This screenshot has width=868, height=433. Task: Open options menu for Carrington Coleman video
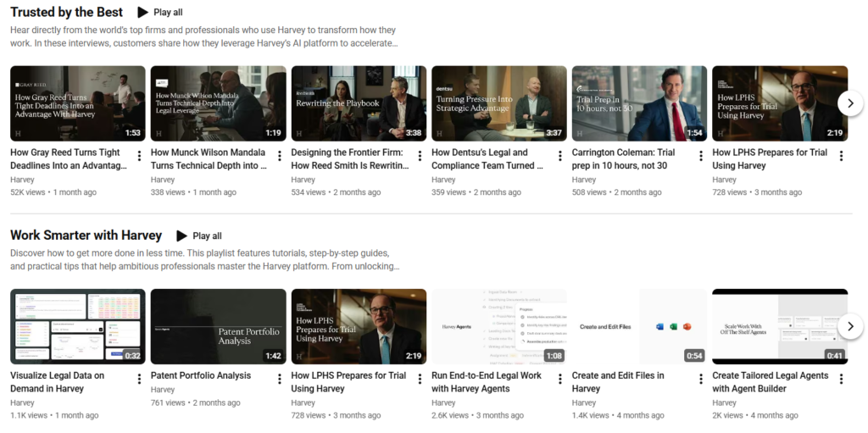click(701, 156)
